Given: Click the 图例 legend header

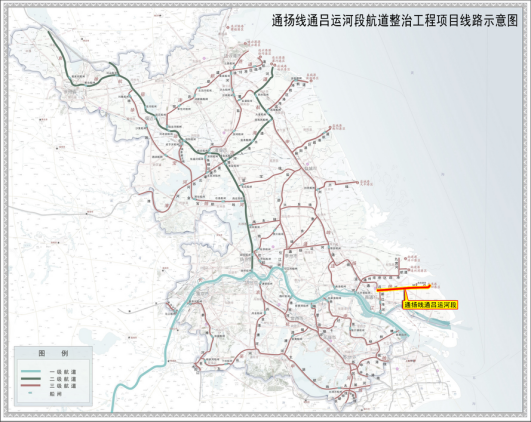Looking at the screenshot, I should (x=53, y=353).
